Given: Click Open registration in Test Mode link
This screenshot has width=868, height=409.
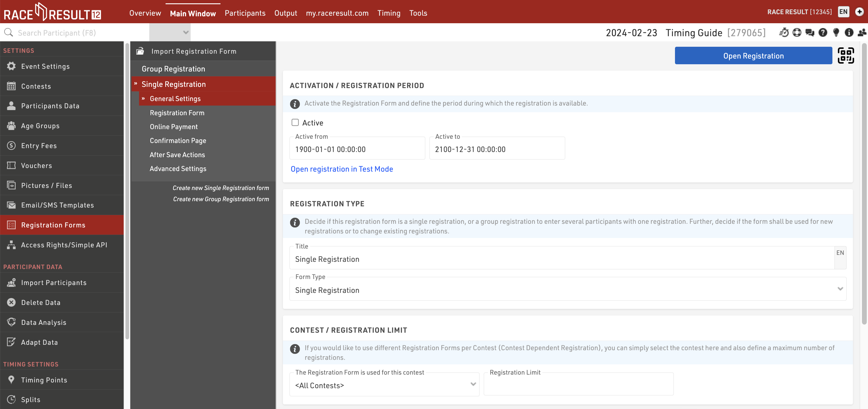Looking at the screenshot, I should click(342, 169).
